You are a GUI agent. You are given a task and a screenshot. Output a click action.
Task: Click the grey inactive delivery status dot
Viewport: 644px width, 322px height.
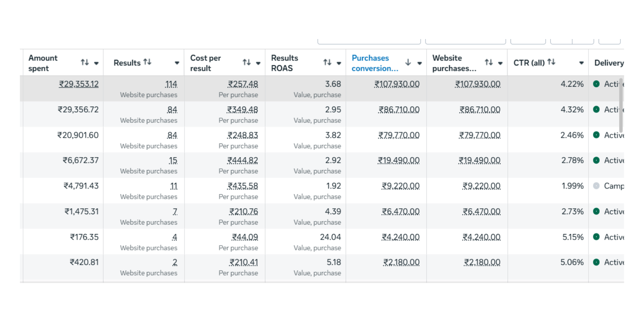596,186
